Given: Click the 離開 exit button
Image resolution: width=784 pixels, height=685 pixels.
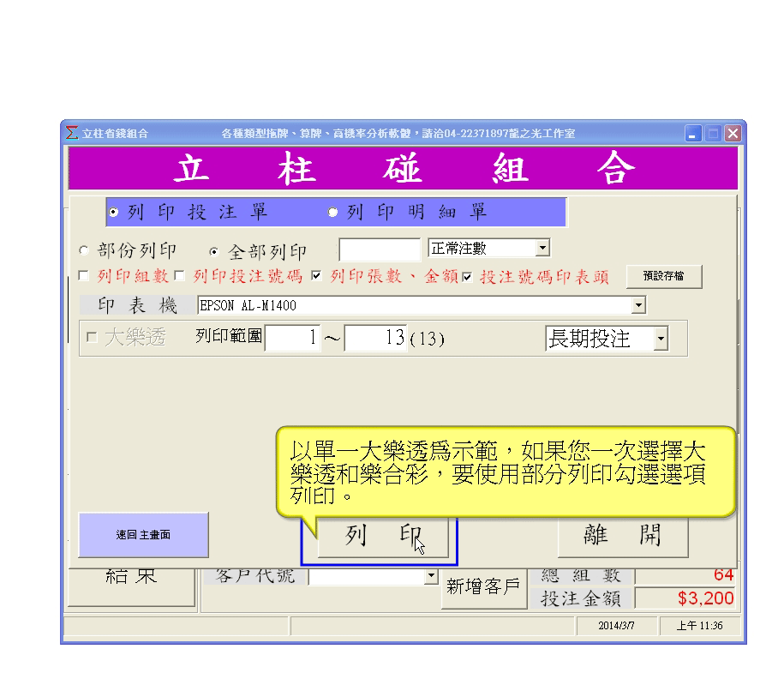Looking at the screenshot, I should click(x=623, y=534).
